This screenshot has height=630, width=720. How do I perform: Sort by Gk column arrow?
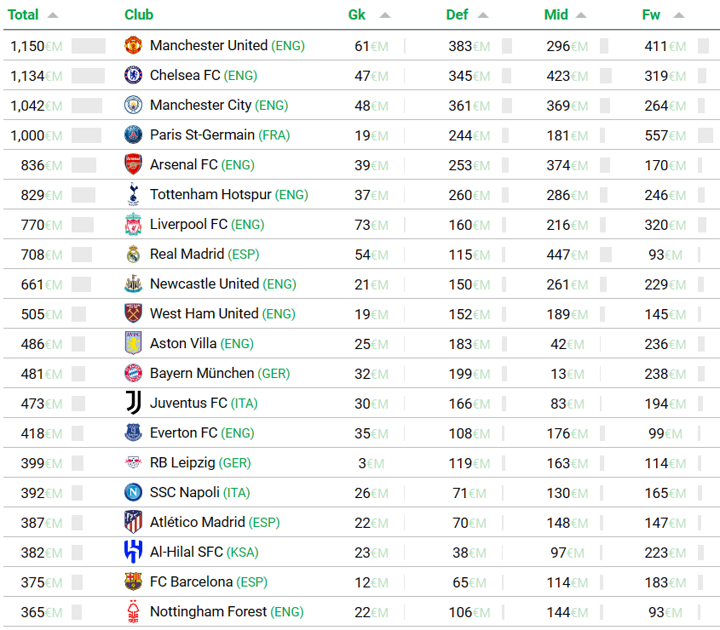click(385, 16)
